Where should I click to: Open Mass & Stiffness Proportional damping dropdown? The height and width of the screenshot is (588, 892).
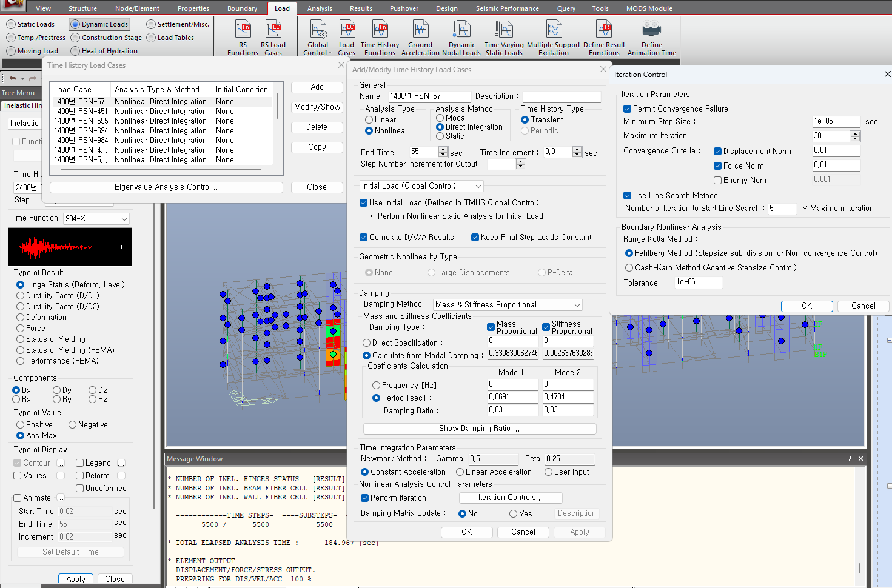[x=508, y=305]
